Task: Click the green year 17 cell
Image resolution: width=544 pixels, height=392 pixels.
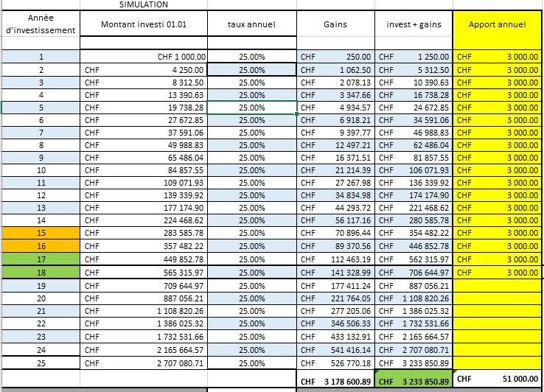Action: tap(41, 259)
